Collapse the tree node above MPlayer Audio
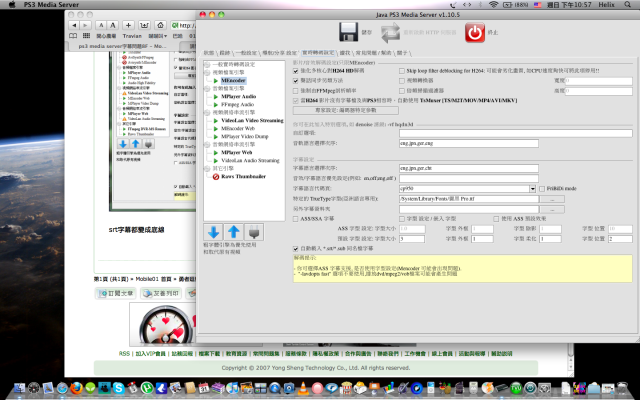Image resolution: width=640 pixels, height=400 pixels. click(207, 89)
